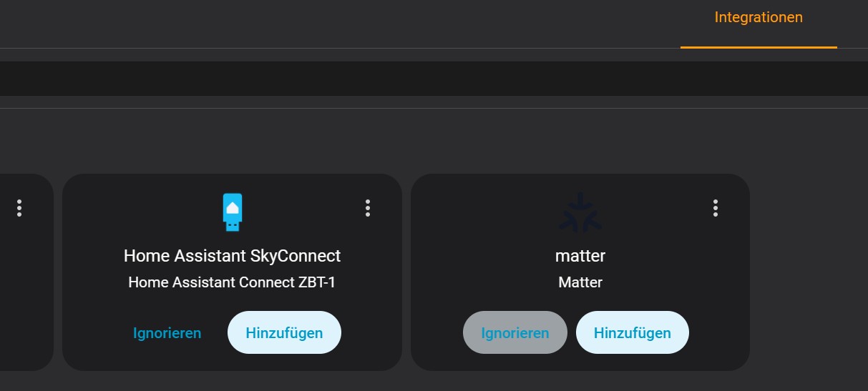
Task: Select the "Home Assistant SkyConnect" title
Action: point(232,255)
